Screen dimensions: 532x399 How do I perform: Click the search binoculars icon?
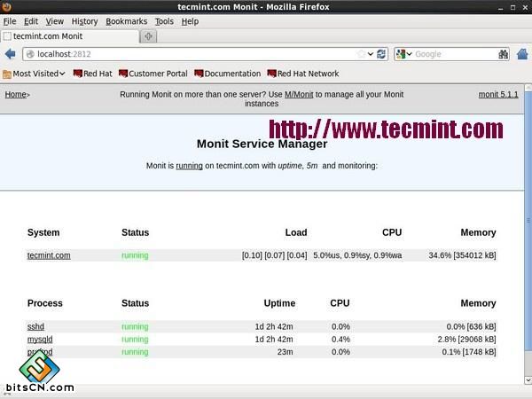503,54
